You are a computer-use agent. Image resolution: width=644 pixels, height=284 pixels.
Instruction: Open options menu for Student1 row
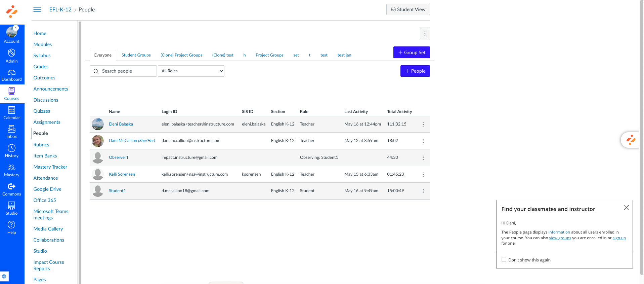pos(423,191)
